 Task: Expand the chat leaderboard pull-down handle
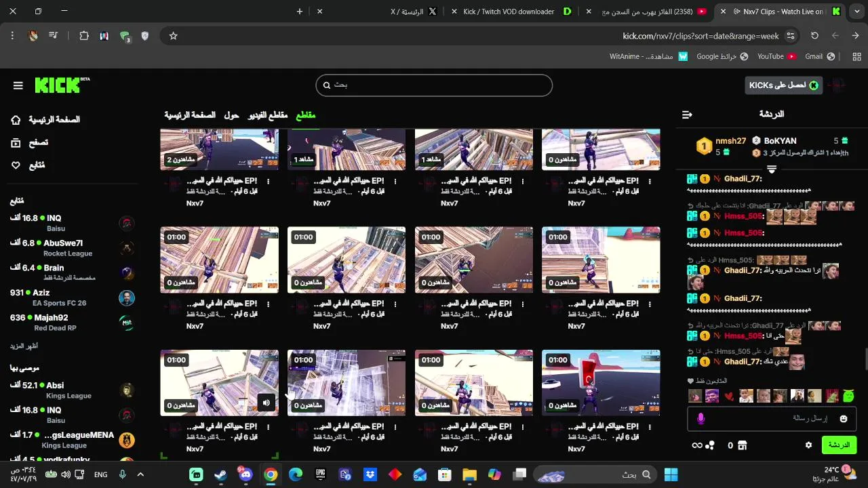point(772,169)
